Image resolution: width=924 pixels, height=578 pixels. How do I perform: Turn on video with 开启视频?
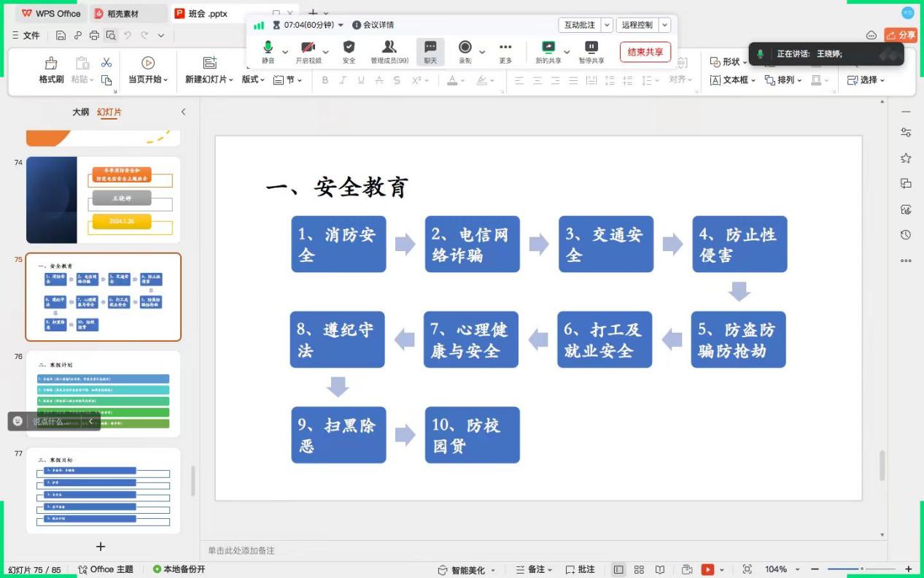tap(308, 48)
